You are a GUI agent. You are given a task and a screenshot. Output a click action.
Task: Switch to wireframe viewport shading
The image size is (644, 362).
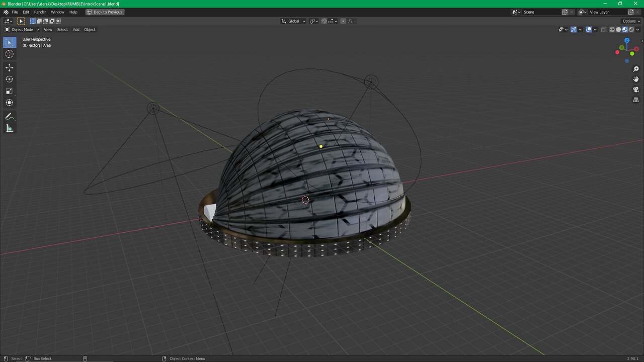[612, 30]
